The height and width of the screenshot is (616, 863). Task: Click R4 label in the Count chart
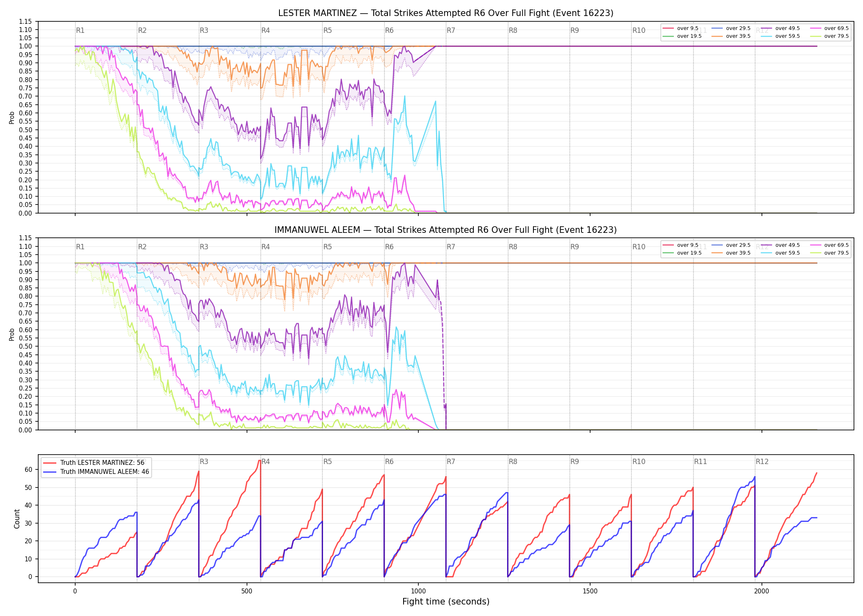(265, 462)
